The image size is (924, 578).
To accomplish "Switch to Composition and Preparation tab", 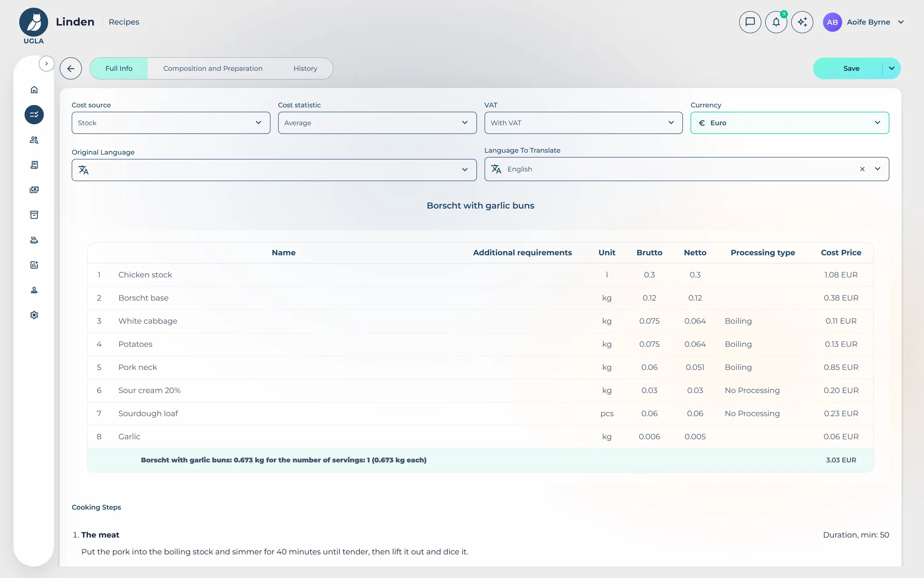I will [x=213, y=68].
